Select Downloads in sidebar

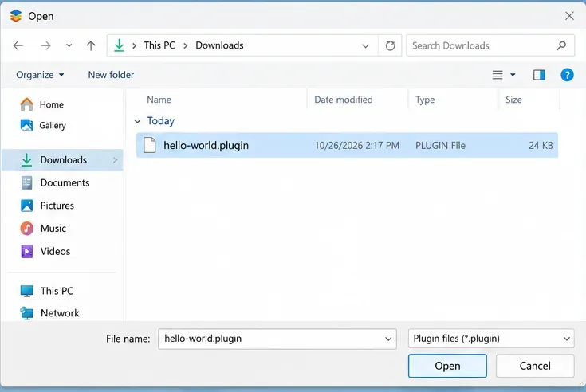(x=62, y=160)
